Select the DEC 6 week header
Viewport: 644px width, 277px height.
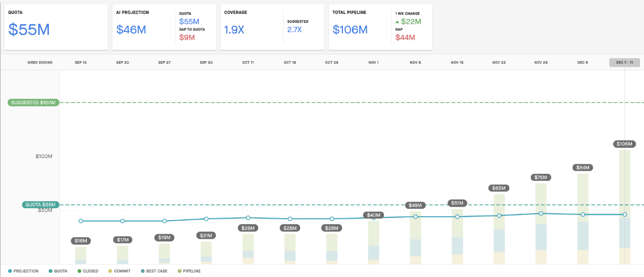click(583, 63)
